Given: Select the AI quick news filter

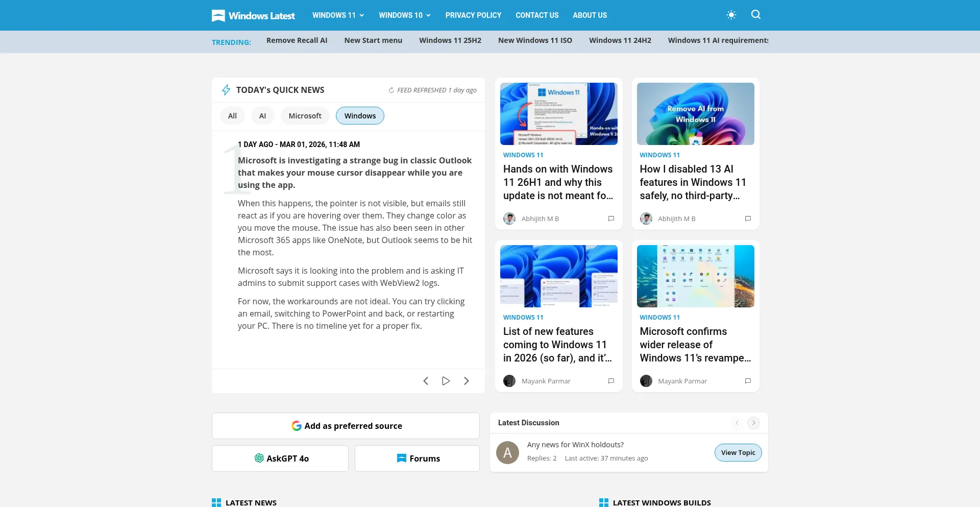Looking at the screenshot, I should pos(262,116).
